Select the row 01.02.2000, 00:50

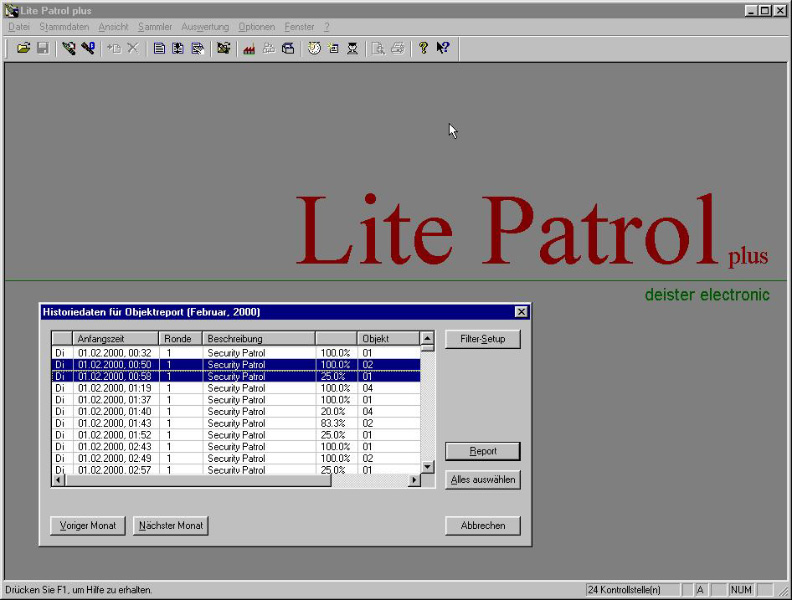coord(236,365)
